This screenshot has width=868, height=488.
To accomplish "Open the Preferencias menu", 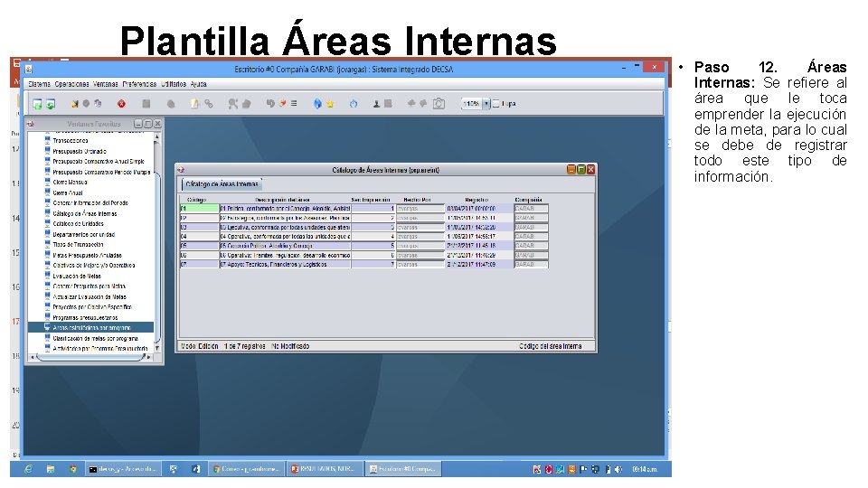I will (x=139, y=84).
